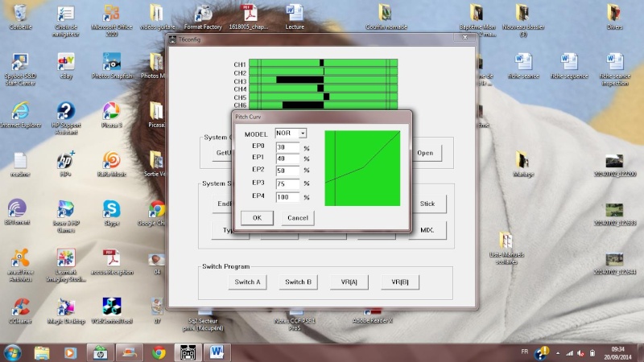The image size is (644, 362).
Task: Select Microsoft Office 2010 desktop shortcut
Action: pos(112,21)
